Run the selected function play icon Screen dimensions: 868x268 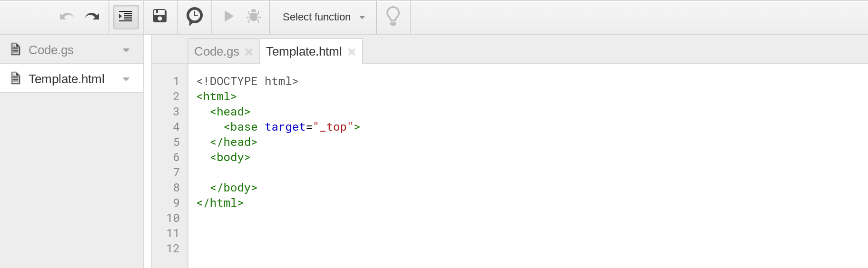(228, 16)
